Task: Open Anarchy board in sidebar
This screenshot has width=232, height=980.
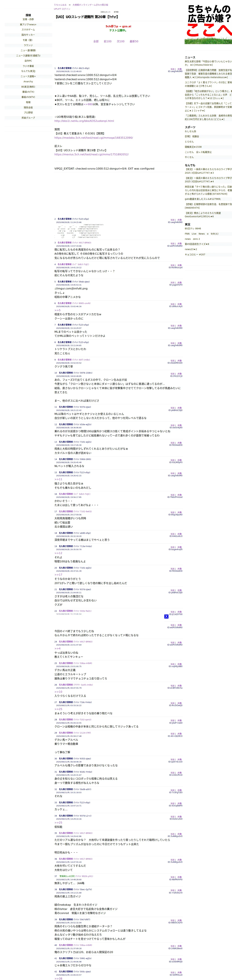Action: [x=28, y=81]
